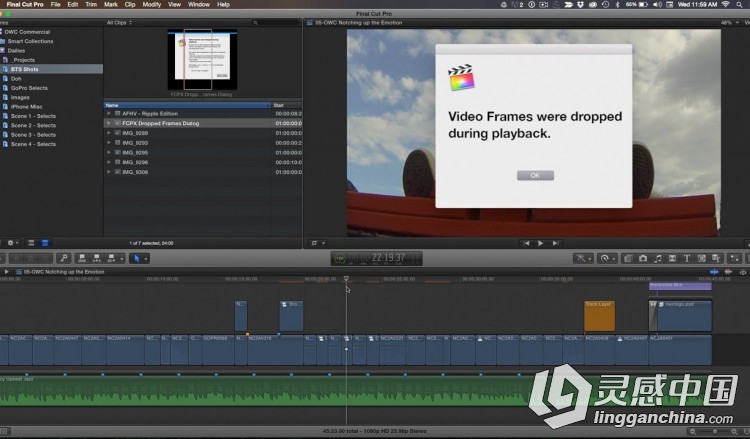Switch browser to list view

tap(45, 243)
